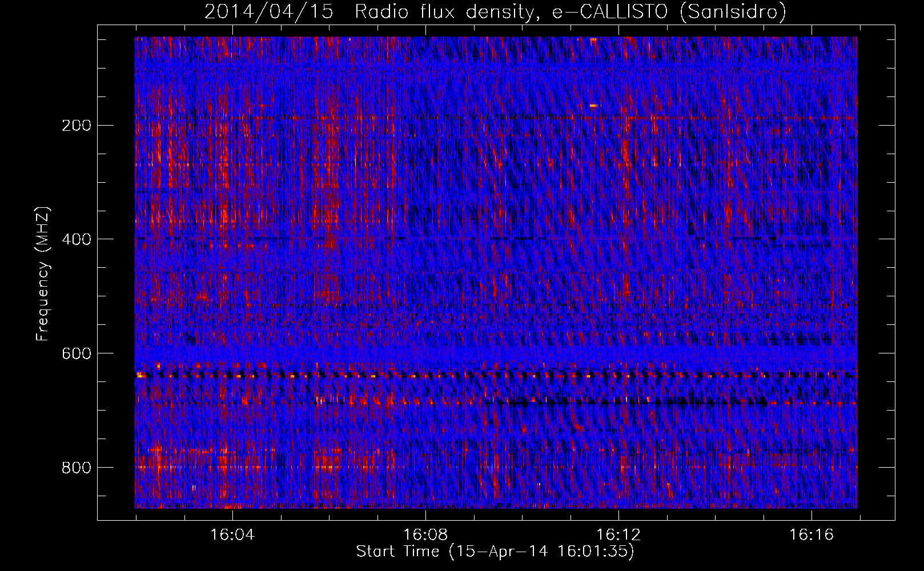Click the 600 frequency tick label
Screen dimensions: 924x571
click(76, 353)
